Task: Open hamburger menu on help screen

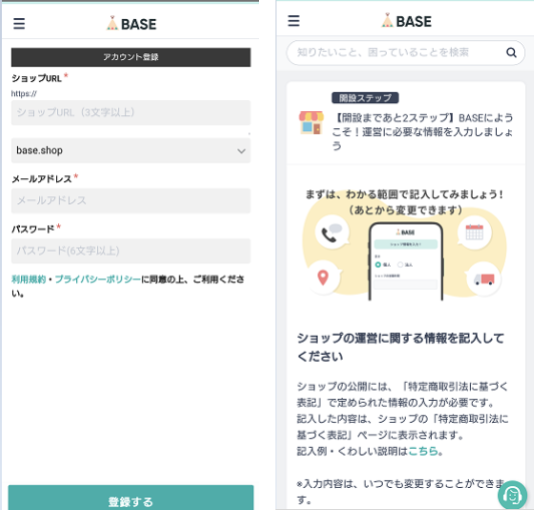Action: pyautogui.click(x=294, y=21)
